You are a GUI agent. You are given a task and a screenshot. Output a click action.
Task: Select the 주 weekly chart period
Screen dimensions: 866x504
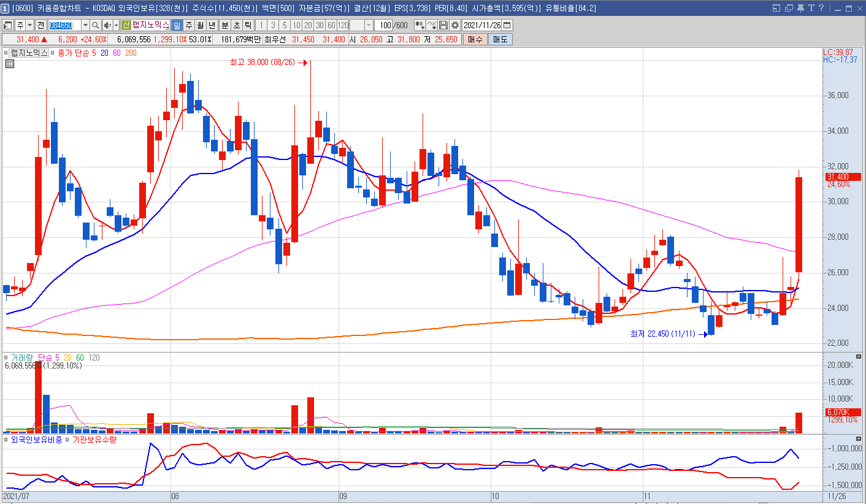(x=188, y=25)
